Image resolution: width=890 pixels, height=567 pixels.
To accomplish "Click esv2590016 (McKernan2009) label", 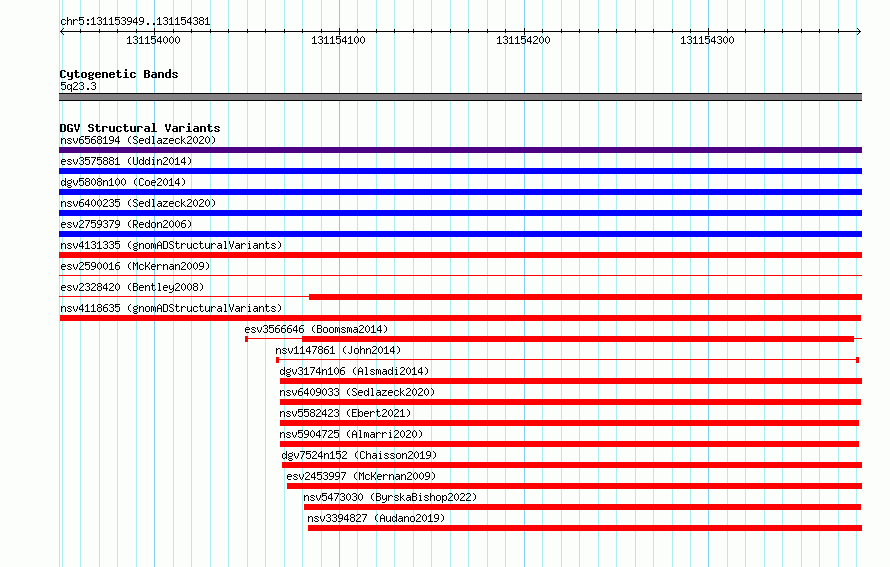I will pos(135,266).
